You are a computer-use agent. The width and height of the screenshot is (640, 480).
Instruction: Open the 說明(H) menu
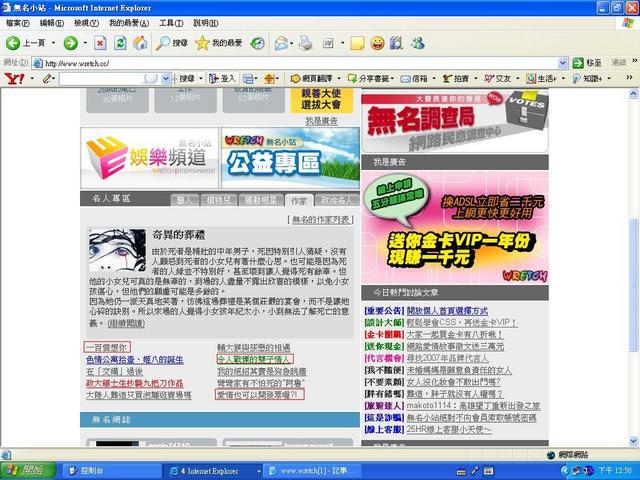point(205,23)
